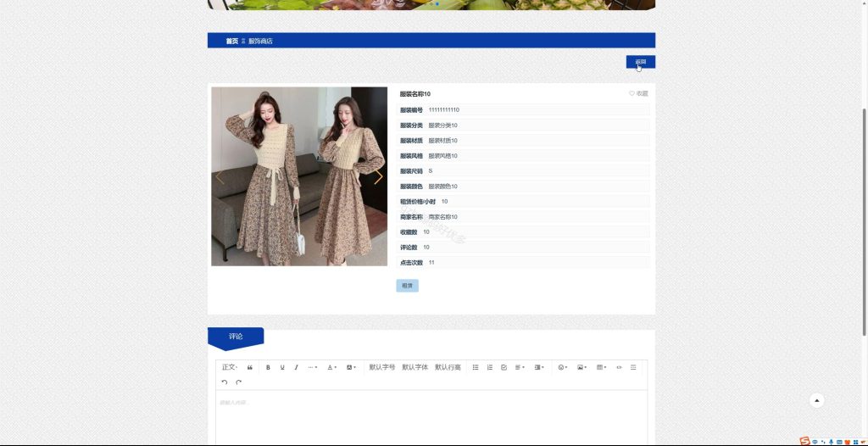
Task: Click the dress product photo
Action: click(x=299, y=176)
